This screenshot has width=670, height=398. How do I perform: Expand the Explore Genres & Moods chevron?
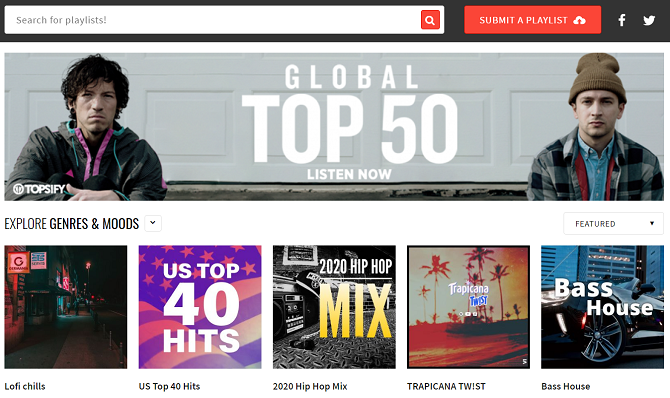point(153,223)
